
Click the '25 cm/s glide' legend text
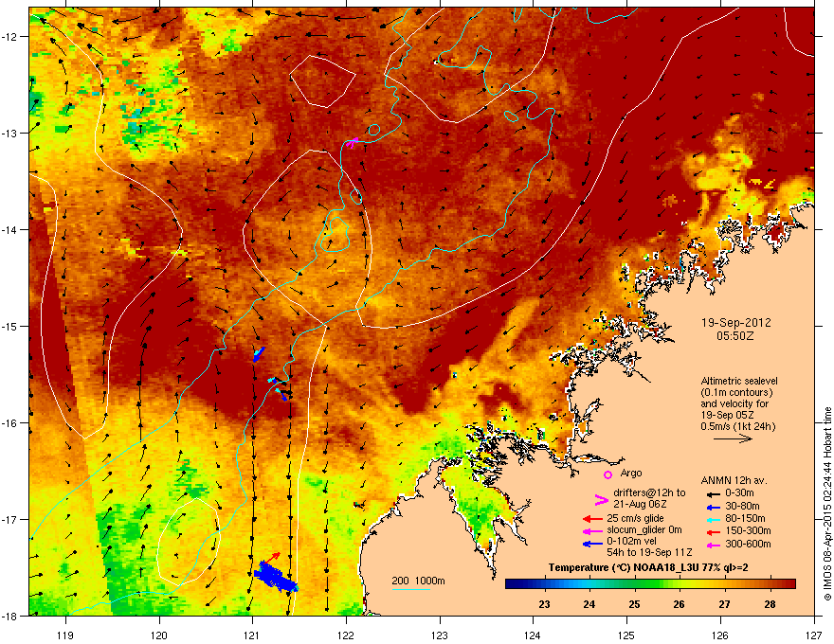point(636,518)
